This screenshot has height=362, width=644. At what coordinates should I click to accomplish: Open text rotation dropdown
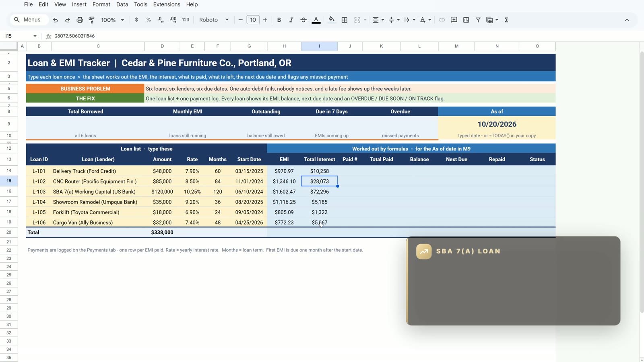tap(425, 20)
